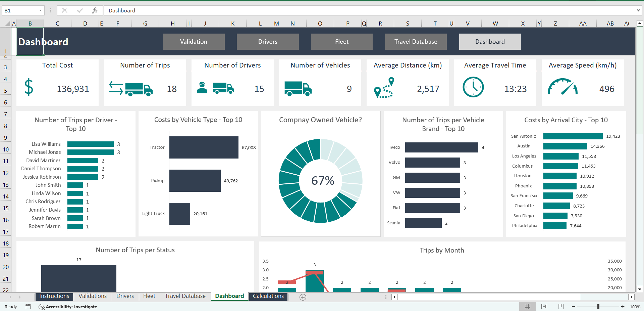
Task: Click the speedometer icon on Average Speed card
Action: 562,88
